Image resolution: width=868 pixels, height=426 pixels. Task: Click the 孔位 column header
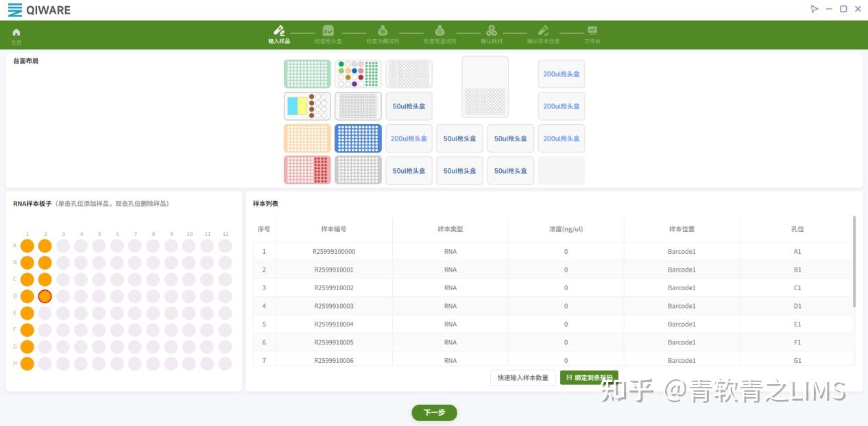pyautogui.click(x=797, y=229)
